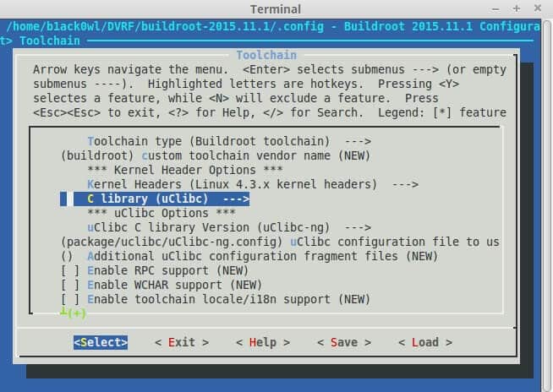
Task: Click the Kernel Header Options heading
Action: point(185,170)
